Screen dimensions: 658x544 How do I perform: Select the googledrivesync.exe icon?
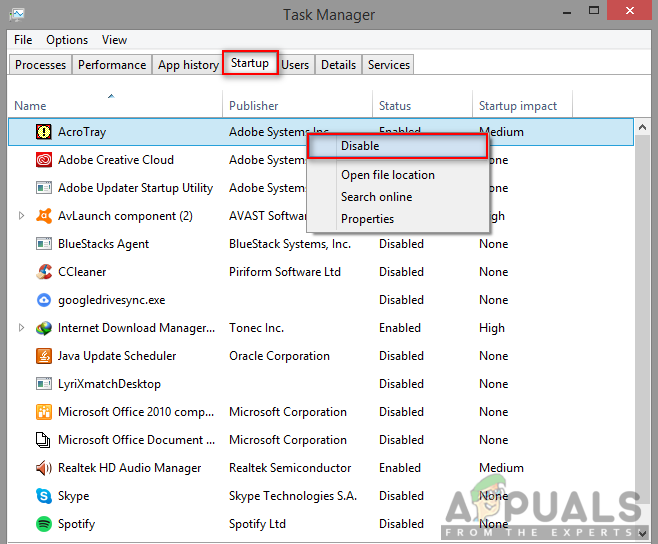tap(43, 300)
